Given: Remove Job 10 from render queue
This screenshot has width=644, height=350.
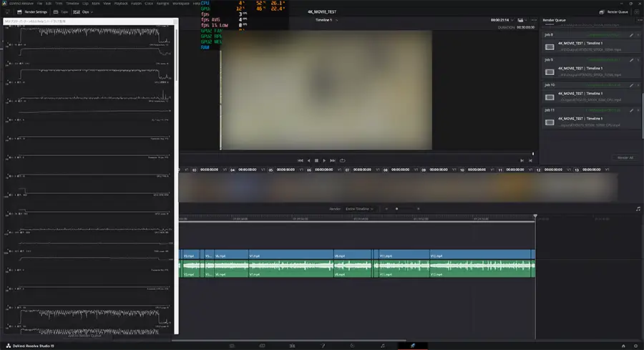Looking at the screenshot, I should click(638, 85).
